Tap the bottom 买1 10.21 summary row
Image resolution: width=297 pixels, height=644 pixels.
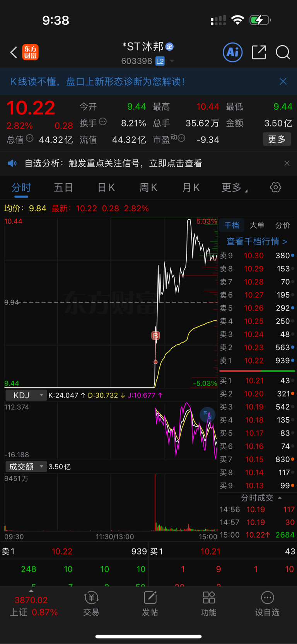pos(223,552)
